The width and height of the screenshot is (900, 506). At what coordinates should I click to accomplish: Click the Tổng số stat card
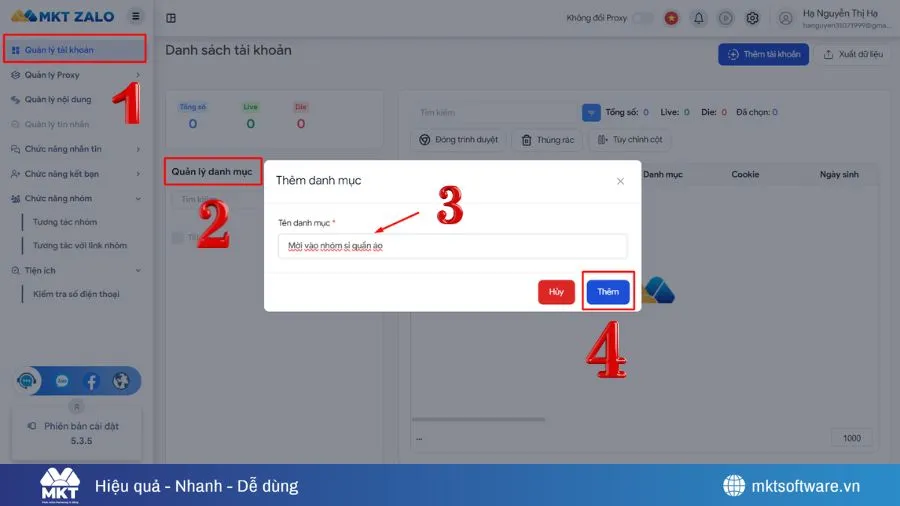pyautogui.click(x=193, y=117)
